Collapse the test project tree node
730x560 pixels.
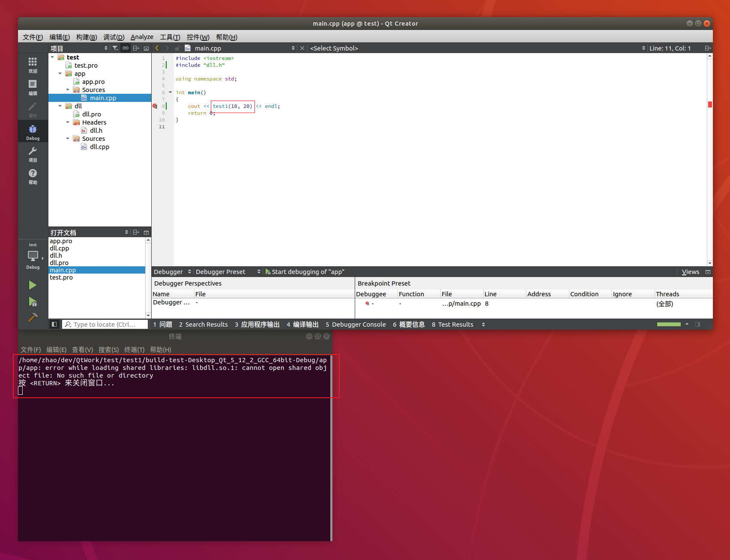click(52, 57)
